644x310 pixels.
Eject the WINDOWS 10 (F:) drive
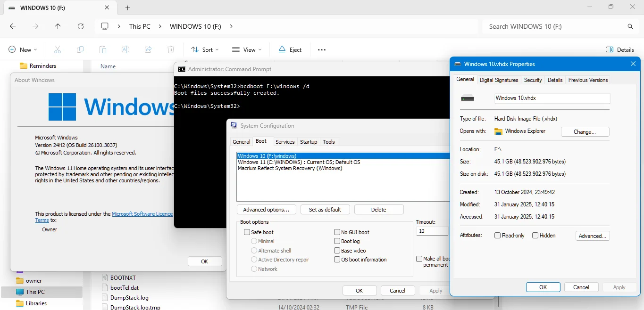[x=290, y=49]
